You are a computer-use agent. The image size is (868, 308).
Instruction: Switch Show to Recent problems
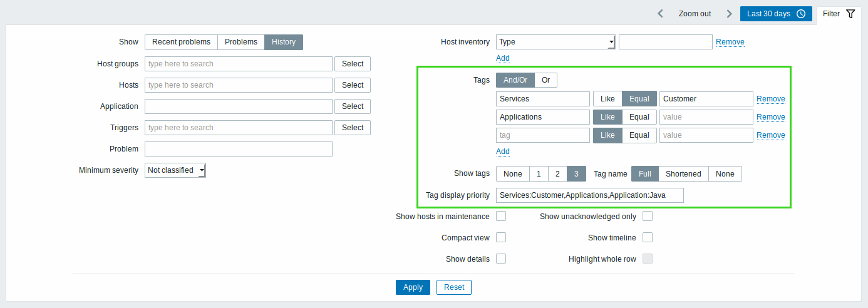pos(181,42)
